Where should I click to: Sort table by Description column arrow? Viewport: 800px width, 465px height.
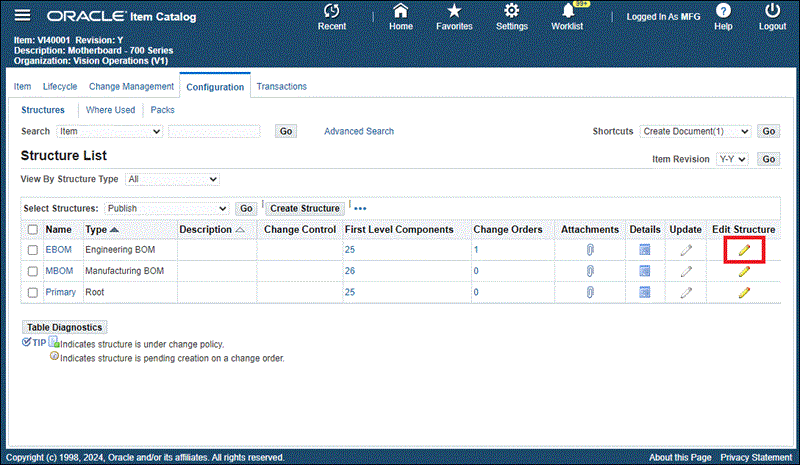240,230
